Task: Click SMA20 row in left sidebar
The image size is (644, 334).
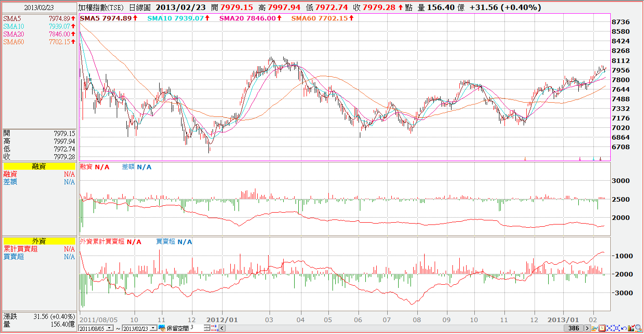Action: point(39,34)
